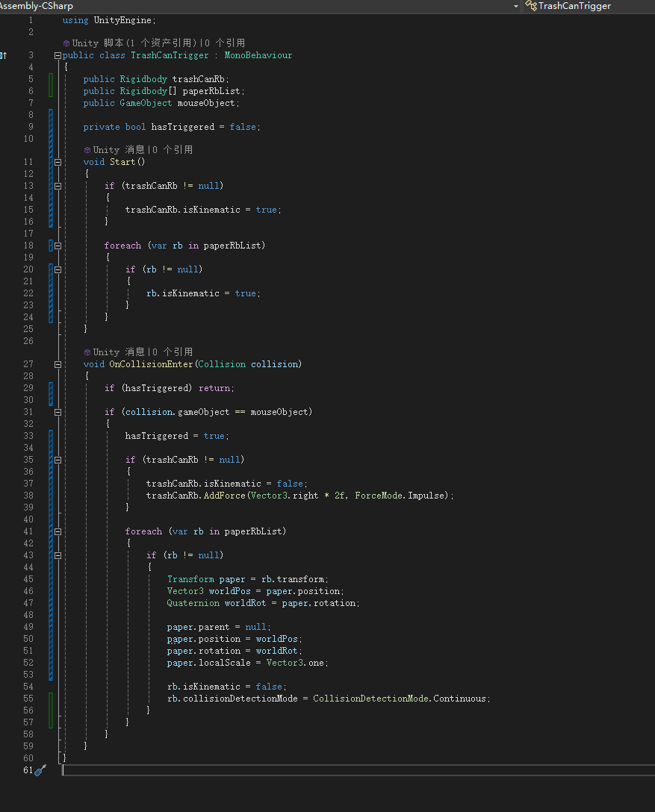Click the Unity message icon above OnCollisionEnter

[87, 352]
